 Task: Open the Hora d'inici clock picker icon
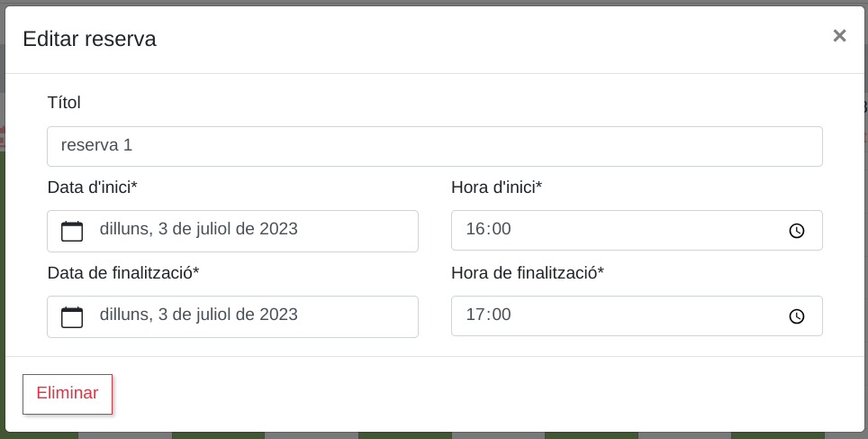pos(797,231)
